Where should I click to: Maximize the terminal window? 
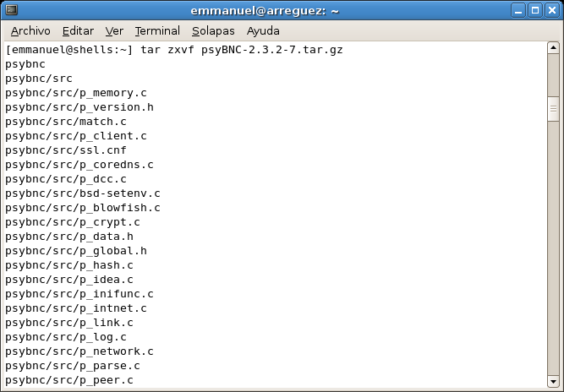point(535,10)
